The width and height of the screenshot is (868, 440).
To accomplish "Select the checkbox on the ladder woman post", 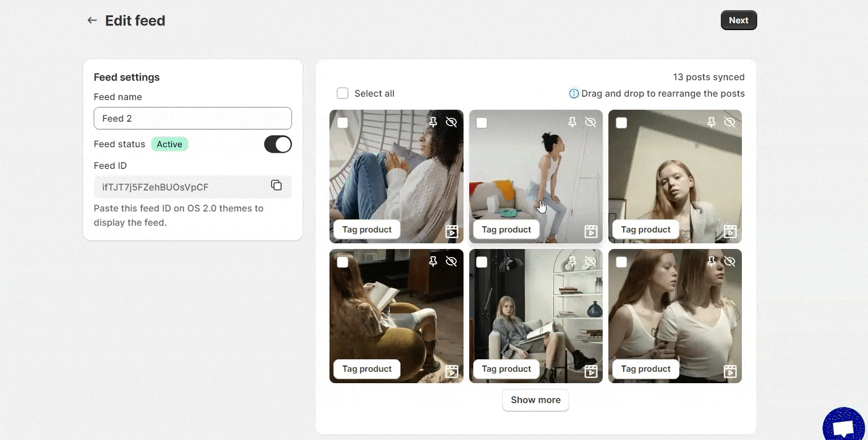I will click(482, 123).
